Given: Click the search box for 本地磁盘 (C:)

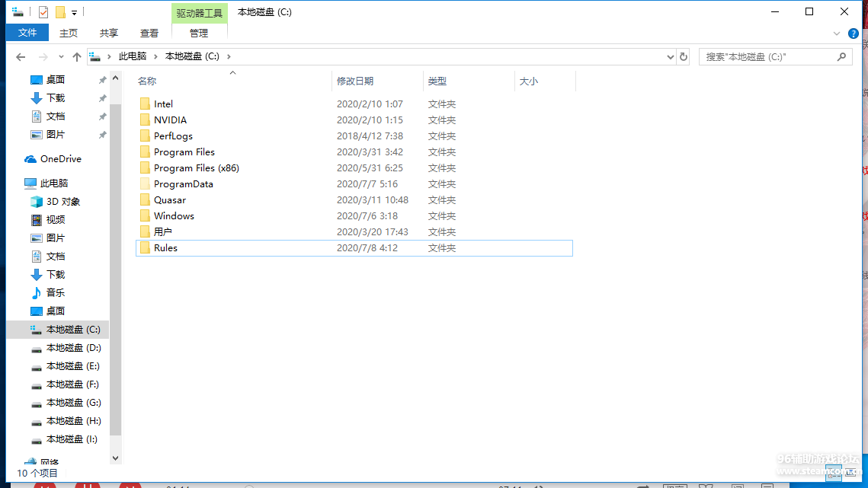Looking at the screenshot, I should pyautogui.click(x=766, y=57).
